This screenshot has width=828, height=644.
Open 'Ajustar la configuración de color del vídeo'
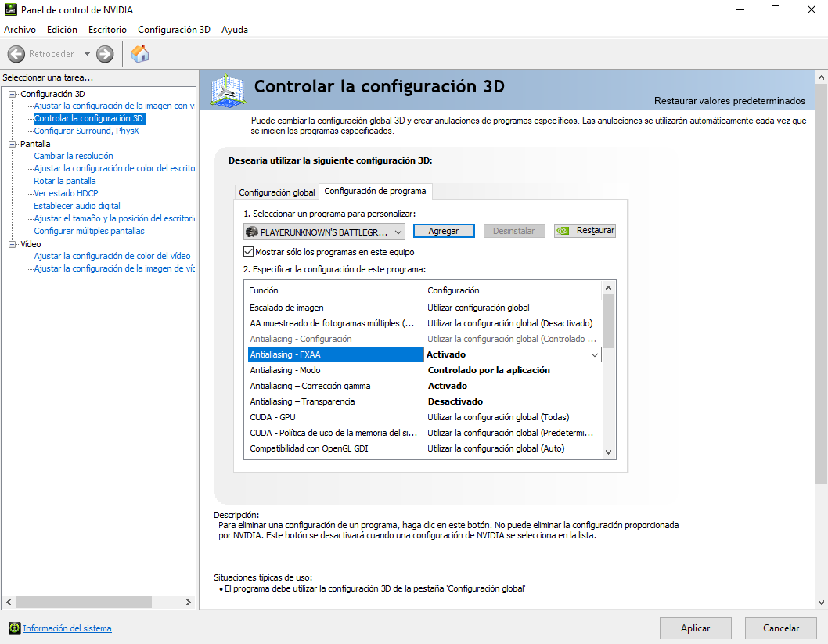pyautogui.click(x=112, y=256)
